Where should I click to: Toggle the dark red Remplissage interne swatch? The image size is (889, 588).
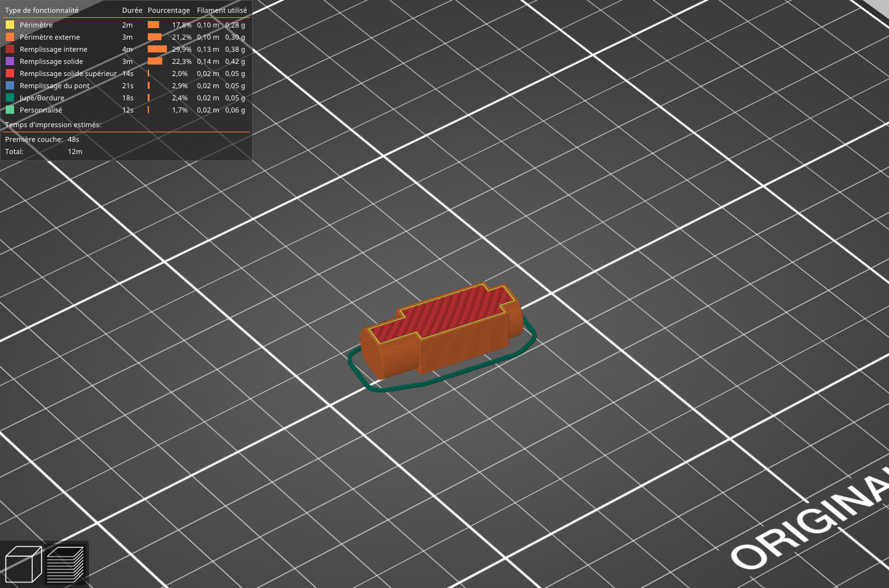pos(10,49)
